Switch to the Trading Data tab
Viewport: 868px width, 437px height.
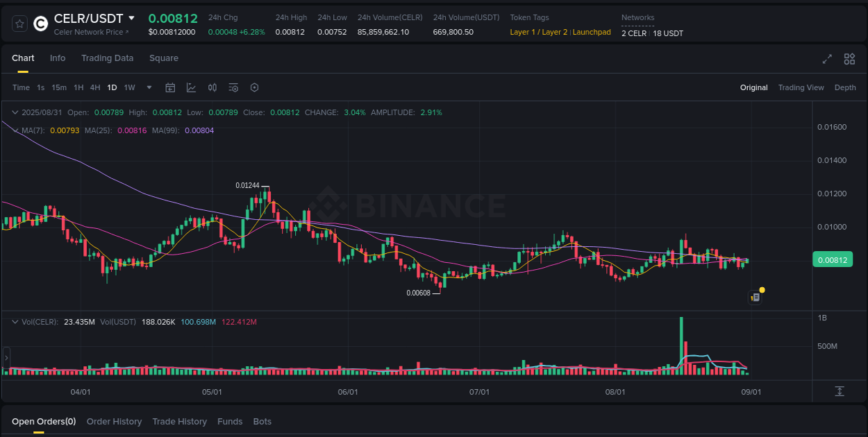pyautogui.click(x=107, y=58)
